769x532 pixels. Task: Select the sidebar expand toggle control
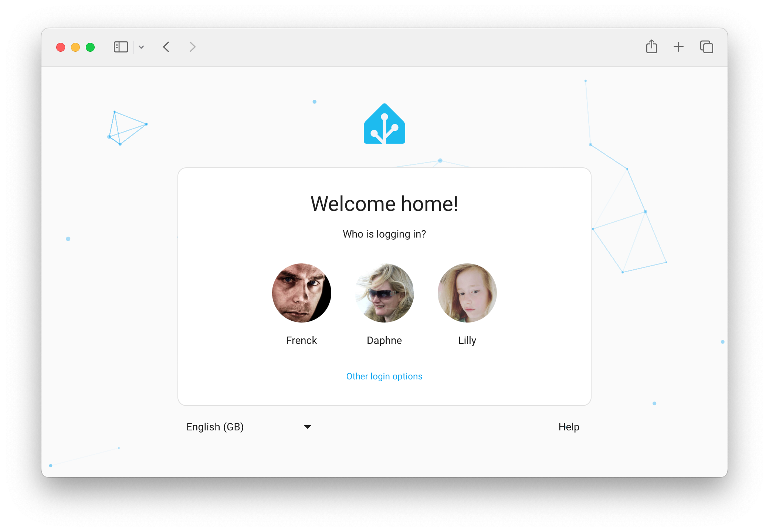pos(121,47)
